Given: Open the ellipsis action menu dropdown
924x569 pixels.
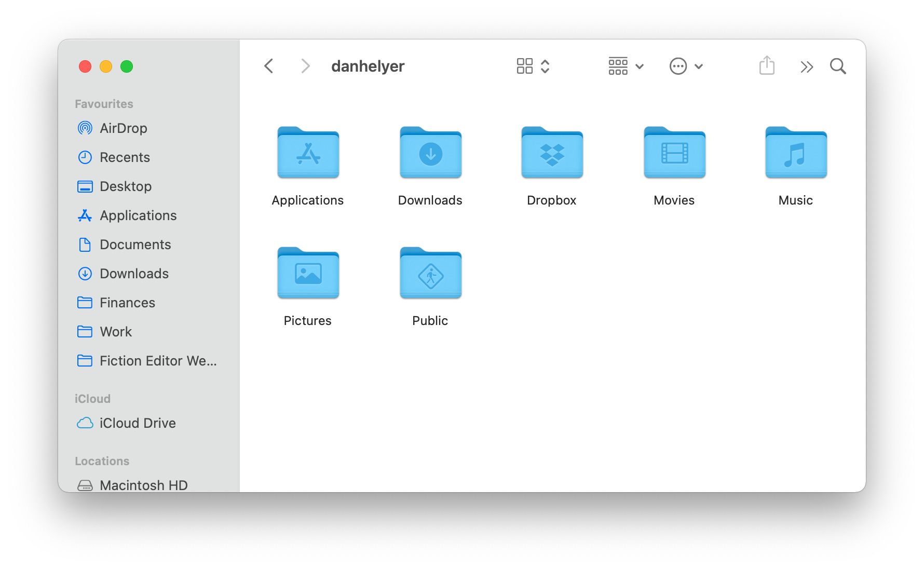Looking at the screenshot, I should click(x=685, y=66).
